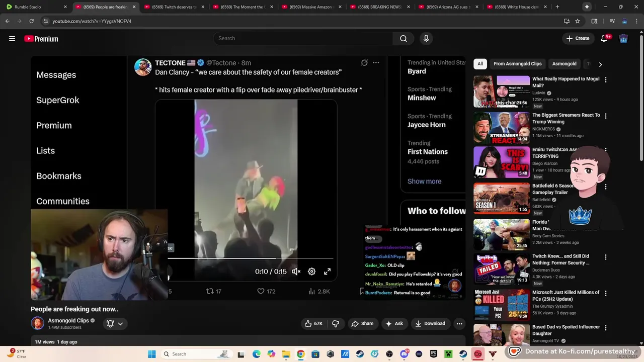The width and height of the screenshot is (644, 362).
Task: Open the YouTube account avatar menu
Action: (x=623, y=39)
